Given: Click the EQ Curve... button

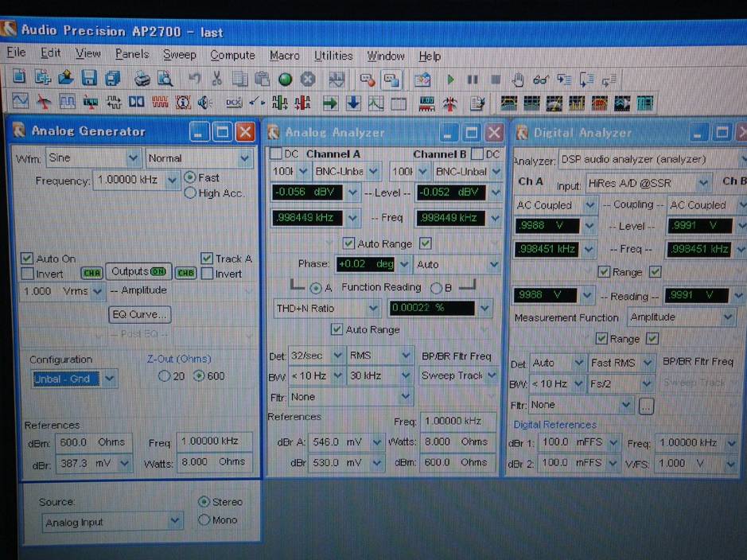Looking at the screenshot, I should [139, 315].
